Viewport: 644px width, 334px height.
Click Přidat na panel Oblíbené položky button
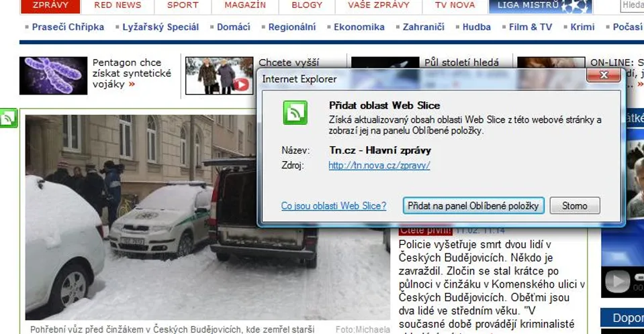tap(473, 206)
